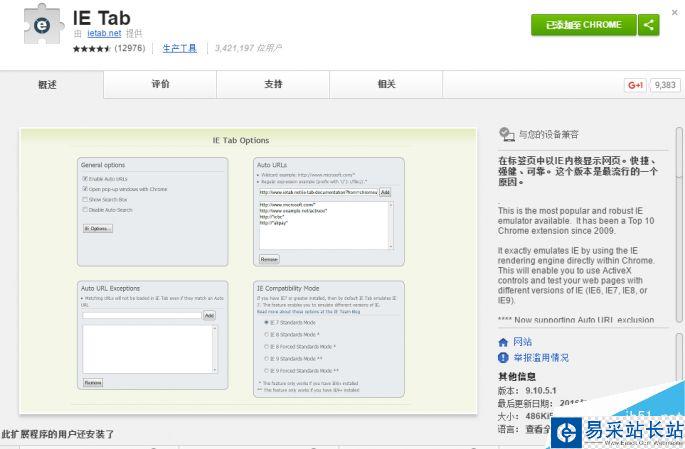Click the Auto URL Exceptions input field
Viewport: 685px width, 449px height.
(142, 315)
